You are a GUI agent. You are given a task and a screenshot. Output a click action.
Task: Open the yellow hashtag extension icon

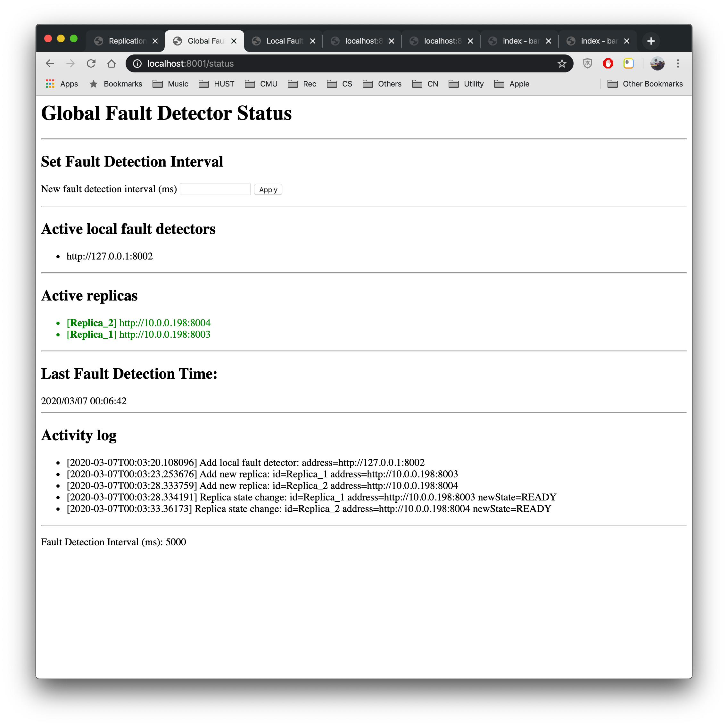coord(629,63)
